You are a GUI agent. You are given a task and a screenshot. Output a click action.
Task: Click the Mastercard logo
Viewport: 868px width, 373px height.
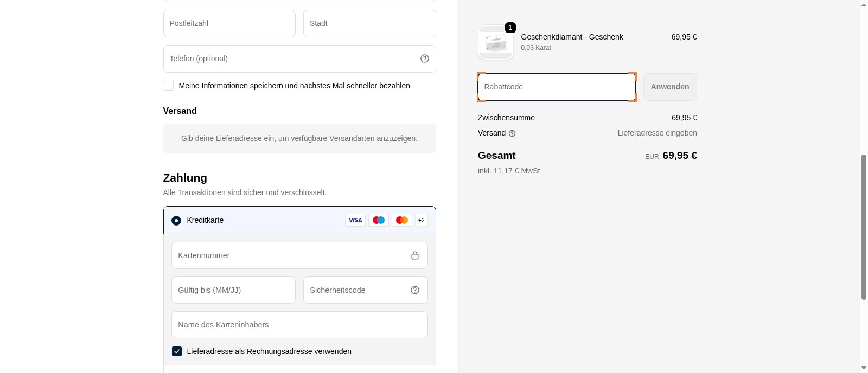(402, 220)
